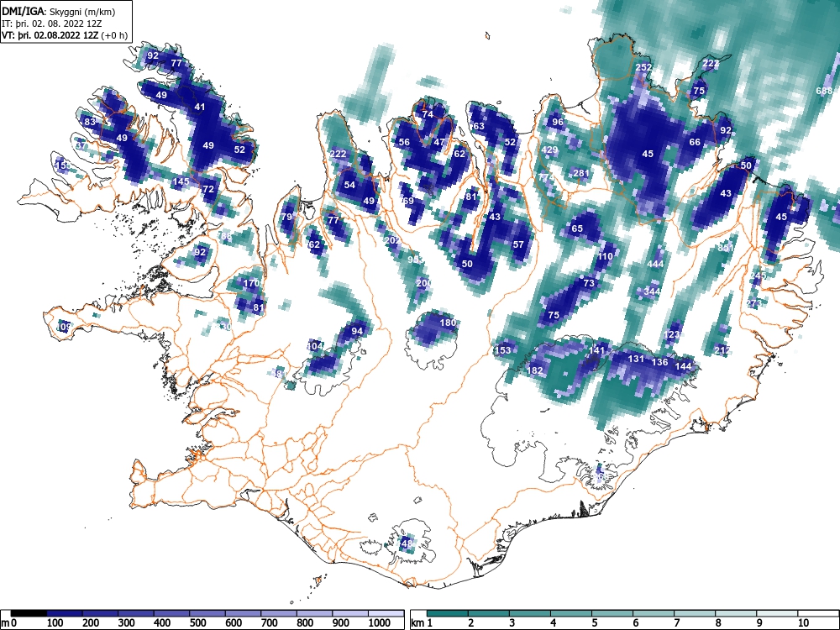Click the visibility value 57
The width and height of the screenshot is (840, 630).
click(x=518, y=244)
